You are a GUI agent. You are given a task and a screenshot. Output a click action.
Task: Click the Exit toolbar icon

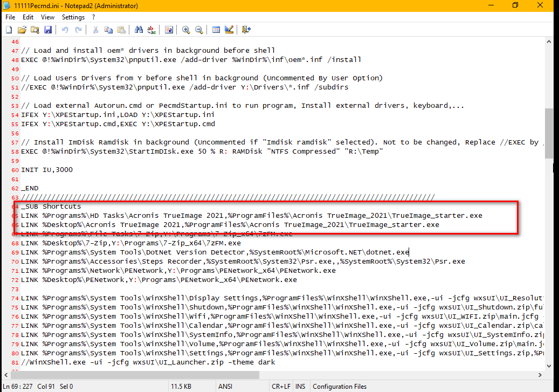click(x=246, y=30)
